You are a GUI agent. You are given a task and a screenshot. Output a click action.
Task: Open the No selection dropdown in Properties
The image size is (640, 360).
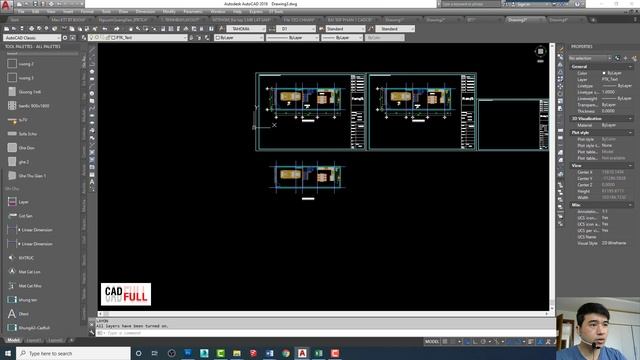(590, 58)
